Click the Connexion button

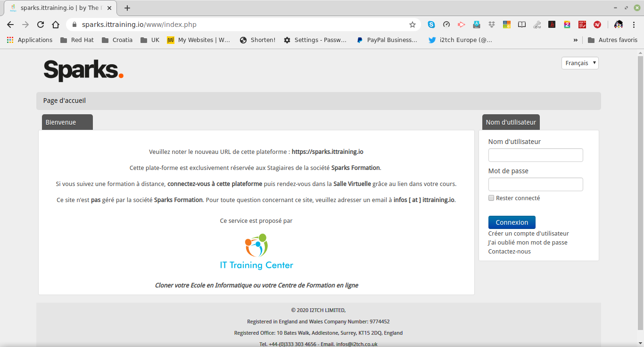click(x=512, y=222)
